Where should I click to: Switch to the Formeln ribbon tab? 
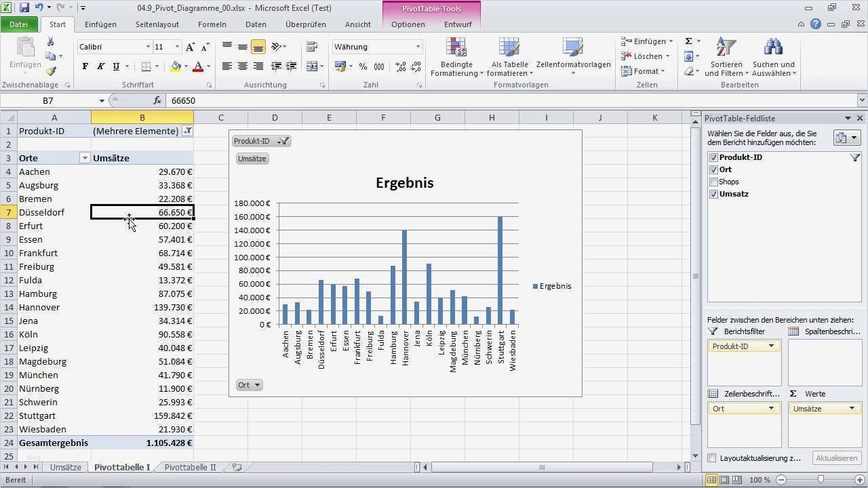point(212,24)
